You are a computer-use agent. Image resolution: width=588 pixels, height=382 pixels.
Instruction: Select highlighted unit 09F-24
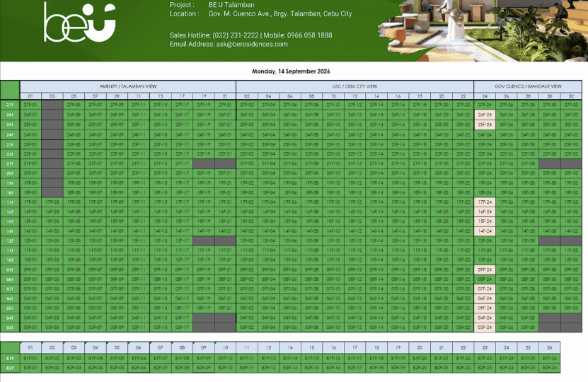click(485, 270)
